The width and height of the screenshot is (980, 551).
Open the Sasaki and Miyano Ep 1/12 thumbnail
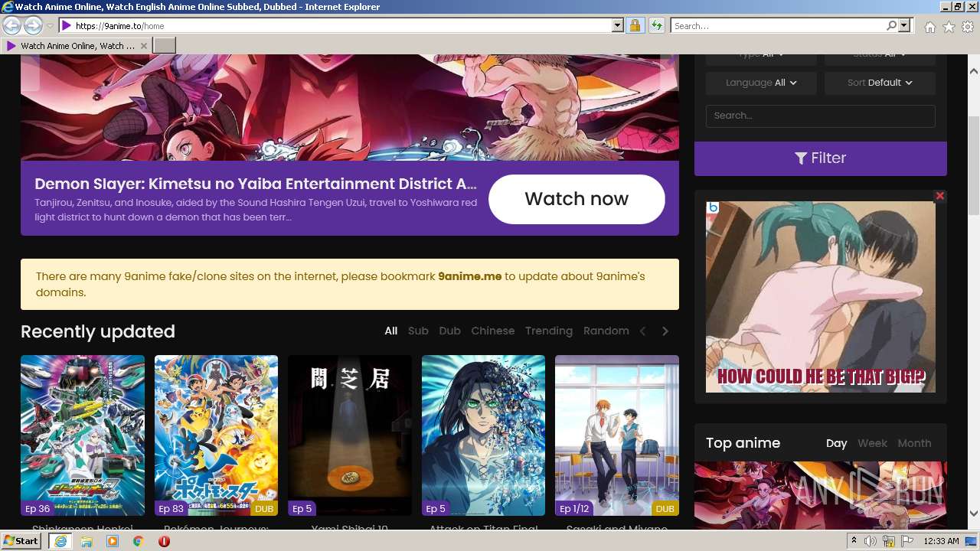click(617, 435)
